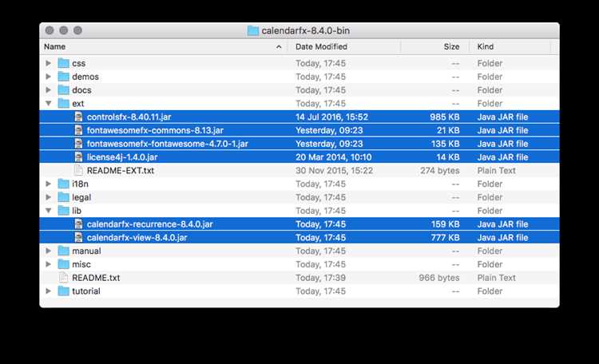Expand the manual folder disclosure triangle
This screenshot has width=599, height=364.
48,251
